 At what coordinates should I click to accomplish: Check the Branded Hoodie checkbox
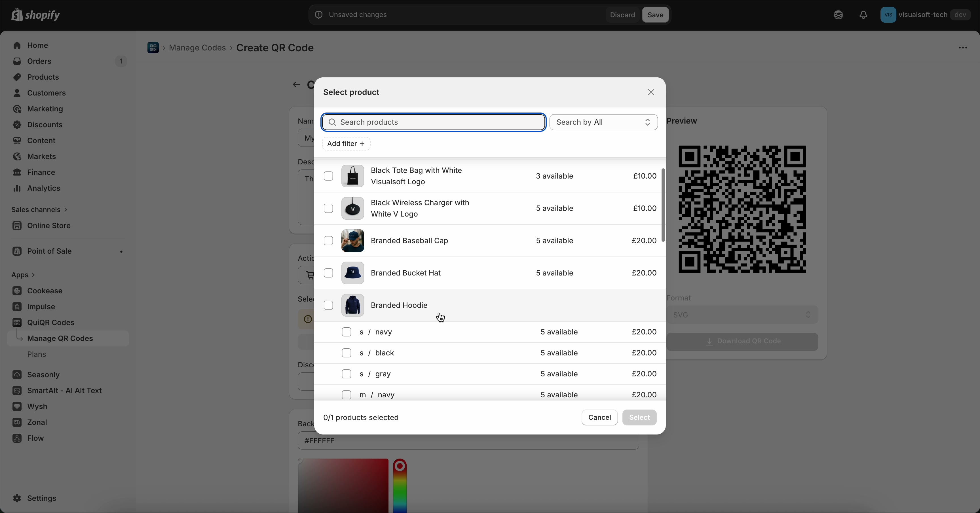click(328, 305)
